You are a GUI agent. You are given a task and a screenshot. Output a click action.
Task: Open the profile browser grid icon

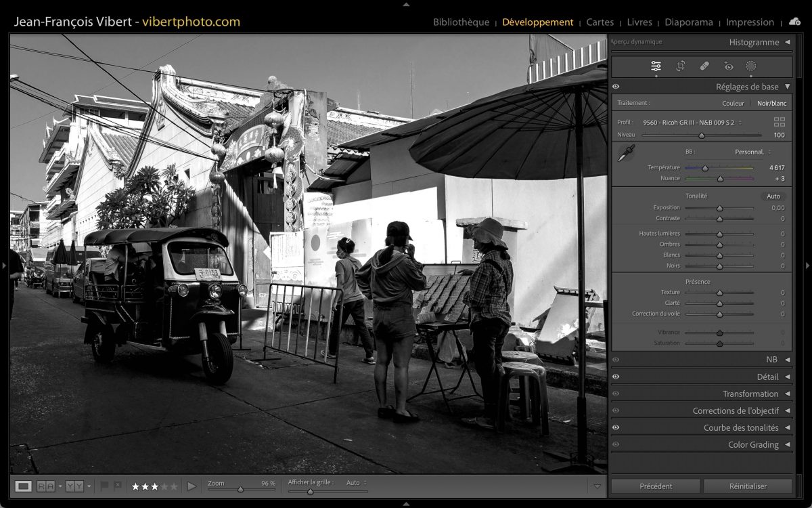click(x=779, y=122)
